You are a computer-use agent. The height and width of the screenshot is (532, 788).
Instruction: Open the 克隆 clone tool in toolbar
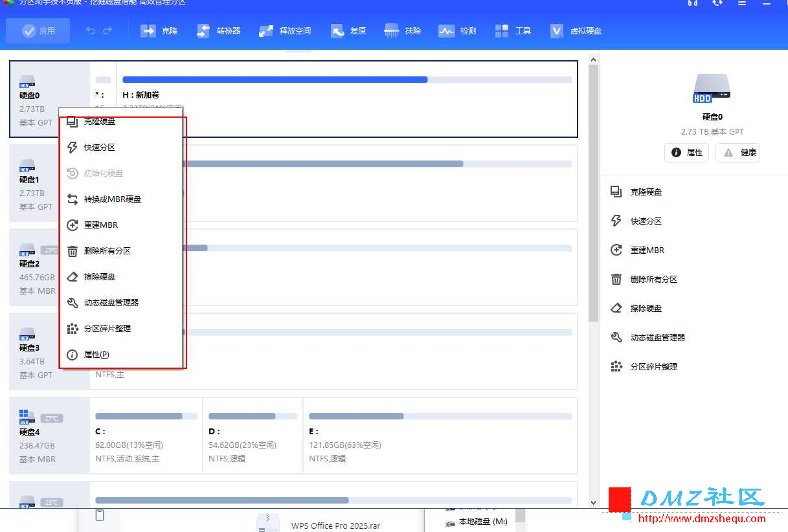click(159, 30)
